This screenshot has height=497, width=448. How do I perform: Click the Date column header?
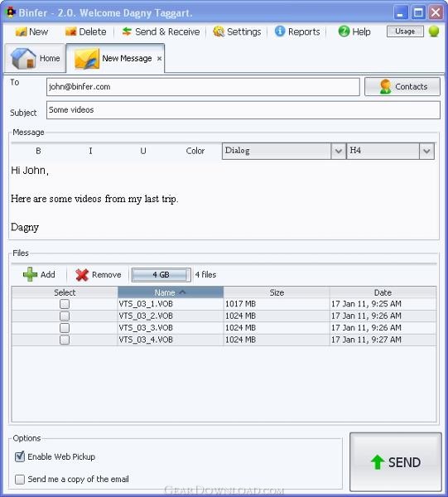pyautogui.click(x=383, y=292)
